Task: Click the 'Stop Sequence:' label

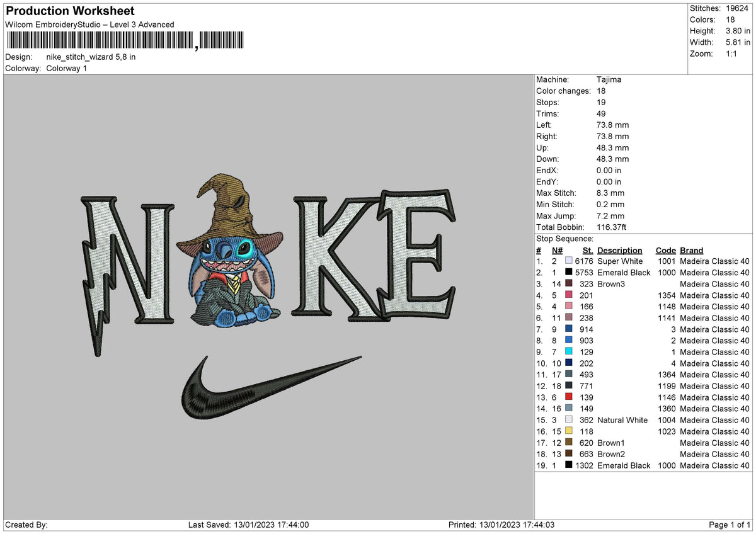Action: click(x=564, y=239)
